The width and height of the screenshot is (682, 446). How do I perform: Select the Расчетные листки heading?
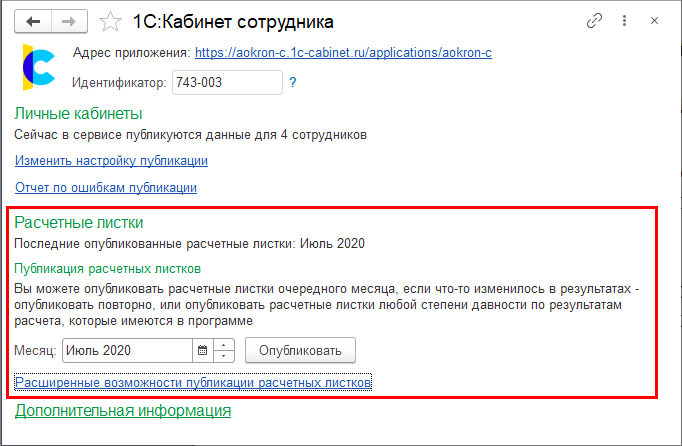coord(79,222)
